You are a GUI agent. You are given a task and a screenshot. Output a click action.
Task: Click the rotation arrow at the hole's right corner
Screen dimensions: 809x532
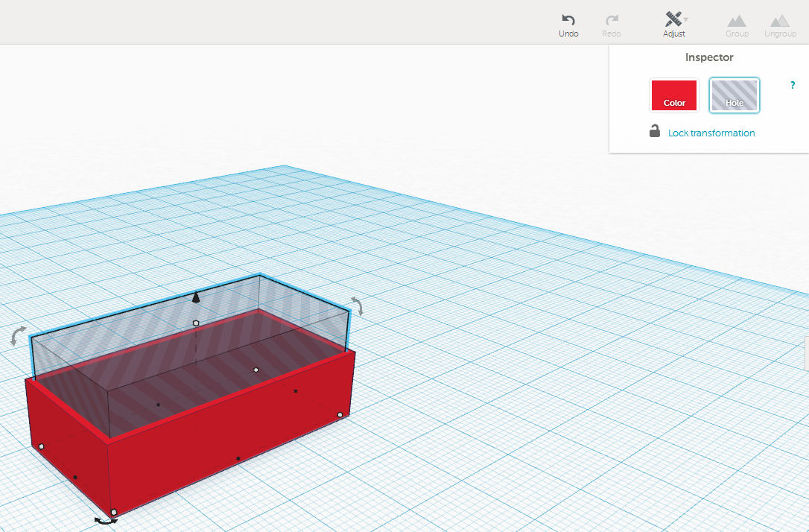[357, 305]
